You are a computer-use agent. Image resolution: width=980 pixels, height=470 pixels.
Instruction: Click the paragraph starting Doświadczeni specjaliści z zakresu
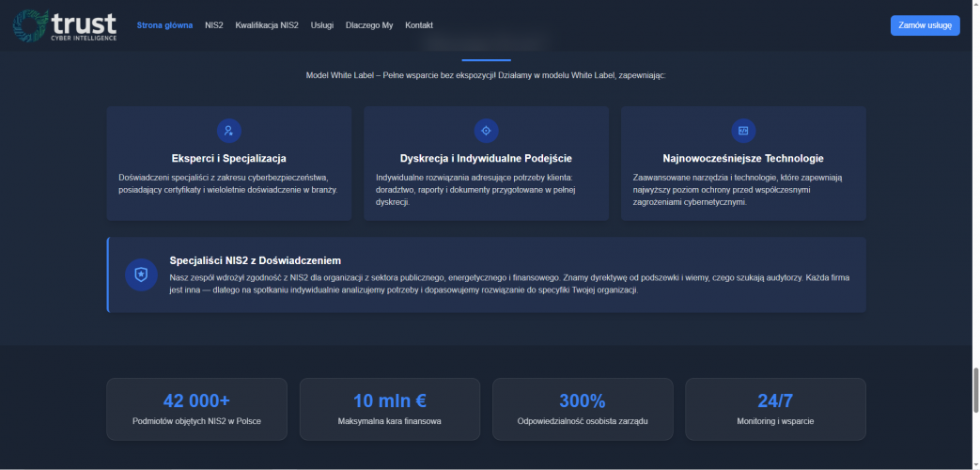tap(228, 183)
